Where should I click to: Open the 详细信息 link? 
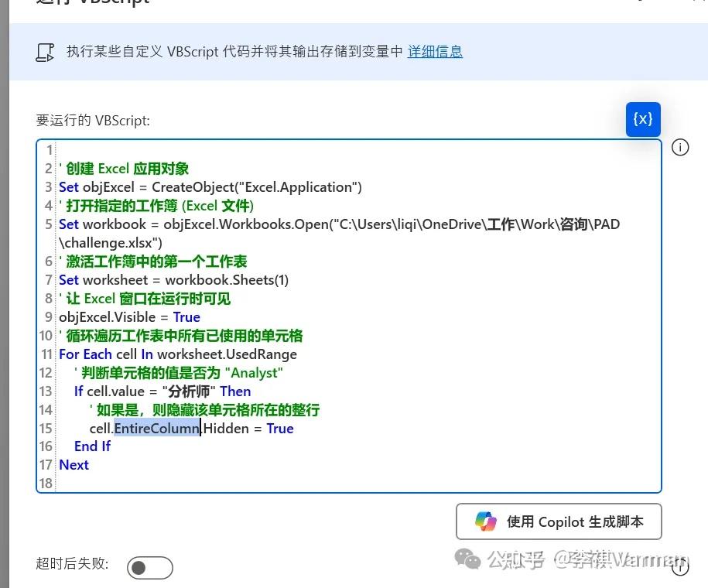click(435, 51)
